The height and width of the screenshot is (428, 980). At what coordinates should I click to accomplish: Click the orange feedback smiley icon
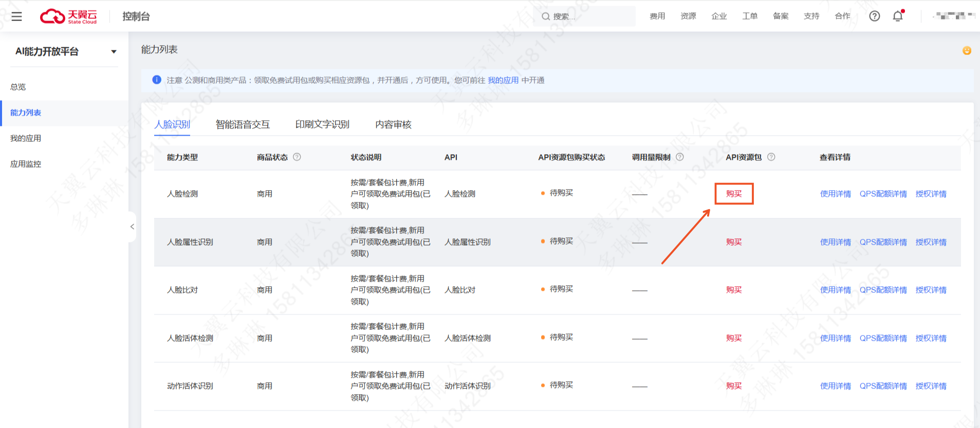[967, 50]
